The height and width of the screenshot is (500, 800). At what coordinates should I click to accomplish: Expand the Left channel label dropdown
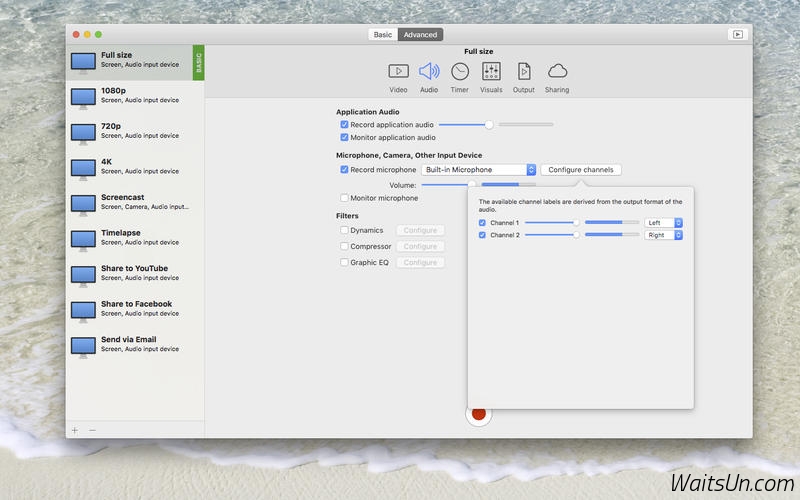click(663, 223)
